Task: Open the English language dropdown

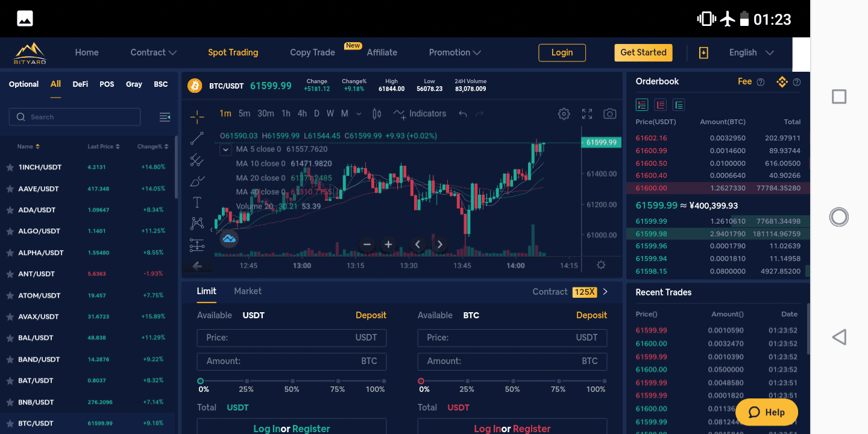Action: tap(751, 53)
